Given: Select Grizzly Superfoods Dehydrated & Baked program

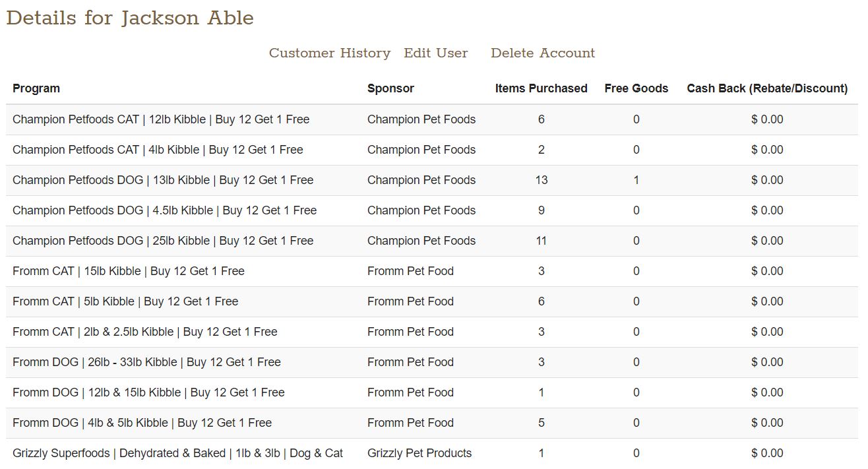Looking at the screenshot, I should point(177,453).
